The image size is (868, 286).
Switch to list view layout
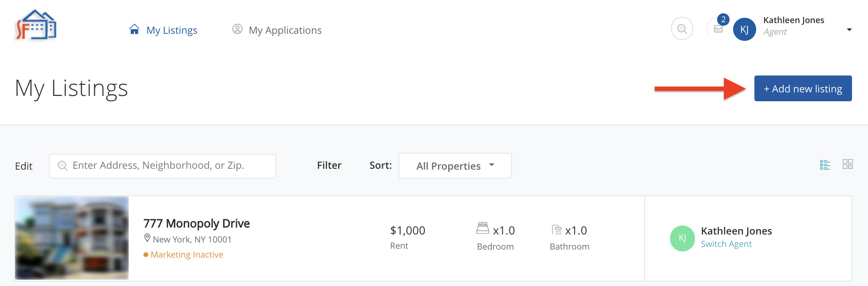coord(825,165)
